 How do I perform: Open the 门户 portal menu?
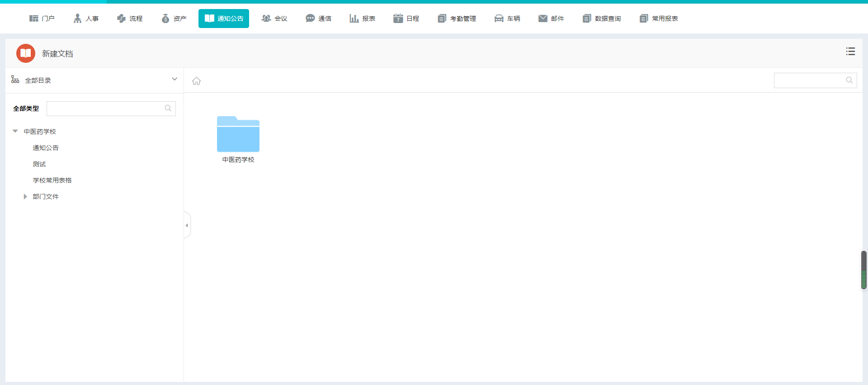coord(42,19)
